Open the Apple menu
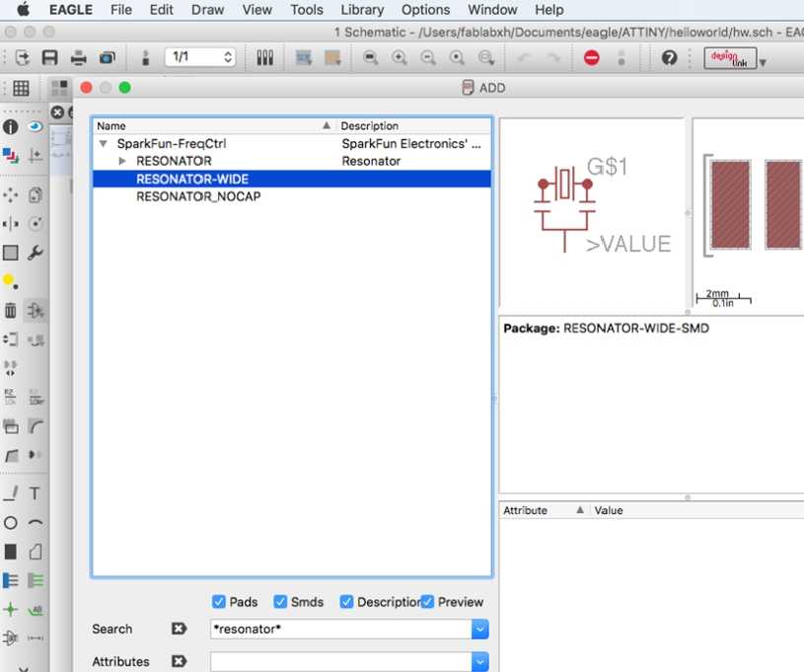Image resolution: width=804 pixels, height=672 pixels. (24, 9)
